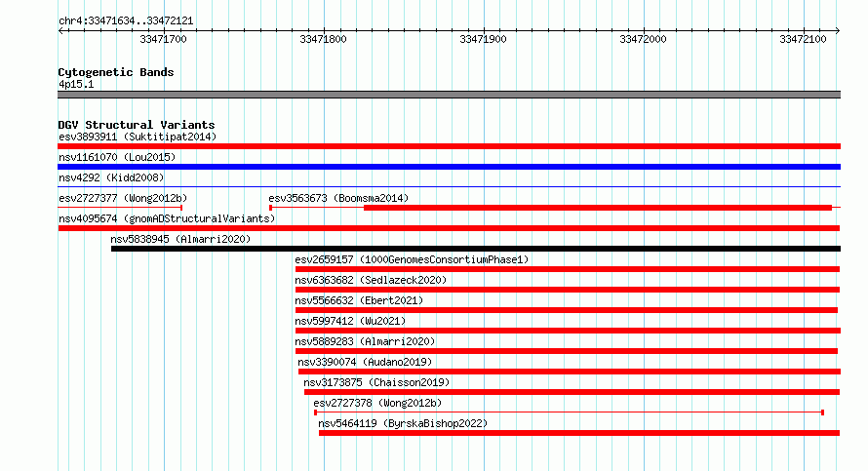Click ruler position 33471900

click(x=484, y=39)
